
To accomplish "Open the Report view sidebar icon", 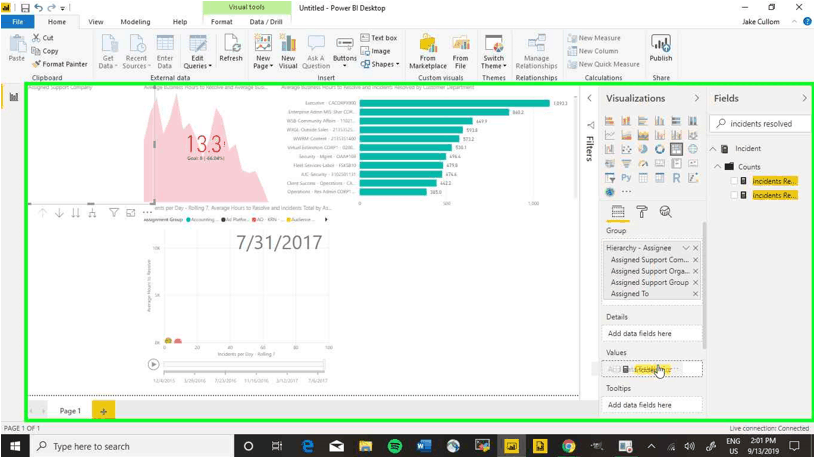I will coord(14,97).
